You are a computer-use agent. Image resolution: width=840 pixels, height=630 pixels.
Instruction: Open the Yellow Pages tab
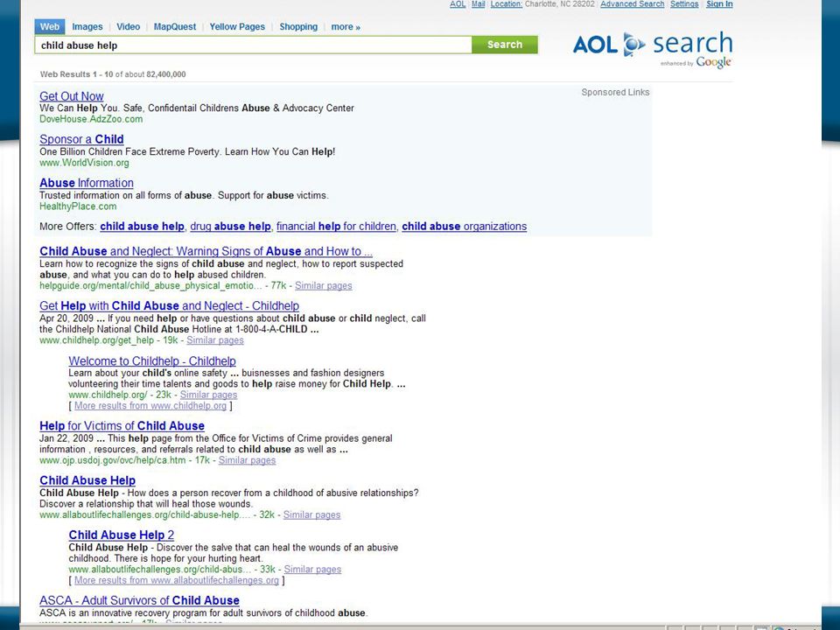[x=237, y=27]
